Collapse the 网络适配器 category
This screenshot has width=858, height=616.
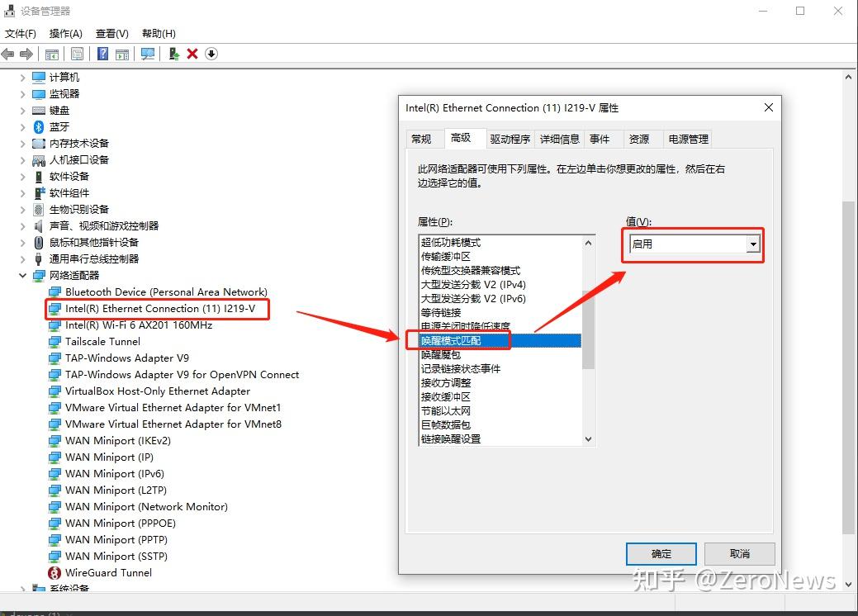pyautogui.click(x=22, y=275)
